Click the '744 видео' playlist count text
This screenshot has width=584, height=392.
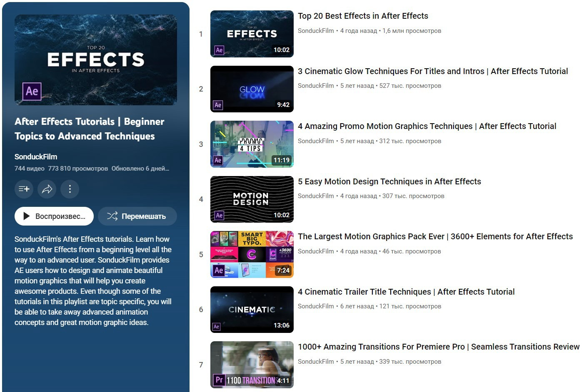tap(29, 169)
